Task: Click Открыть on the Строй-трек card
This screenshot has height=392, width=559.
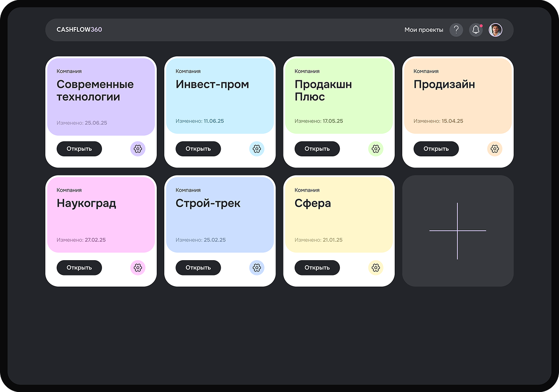Action: pos(198,268)
